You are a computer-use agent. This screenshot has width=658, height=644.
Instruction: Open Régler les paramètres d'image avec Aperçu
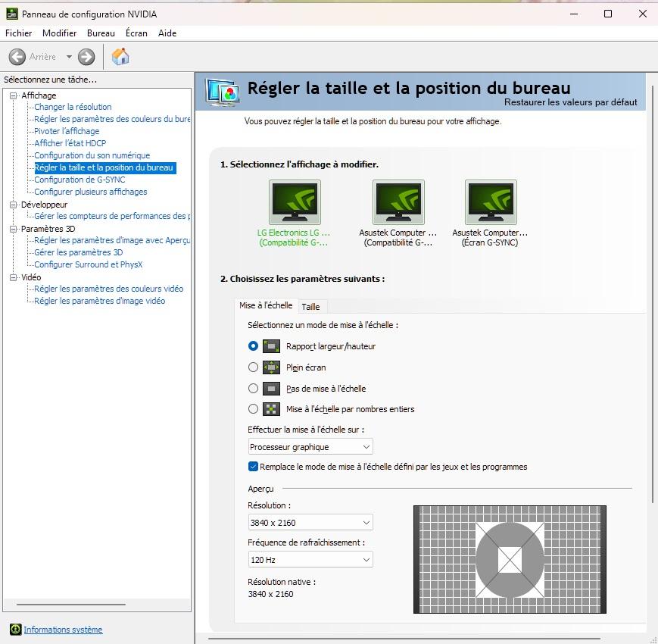112,240
